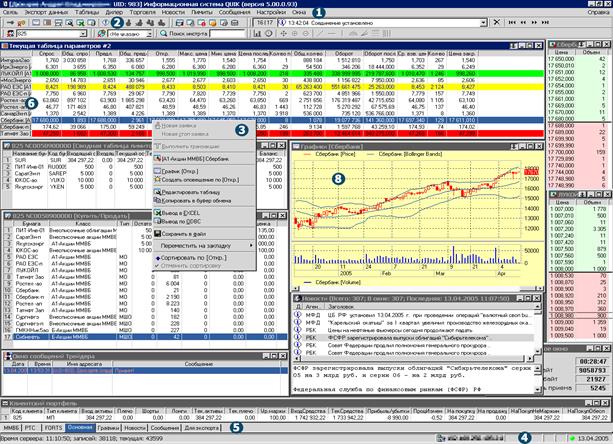
Task: Jump to last message with skip-to-end button
Action: pos(545,22)
